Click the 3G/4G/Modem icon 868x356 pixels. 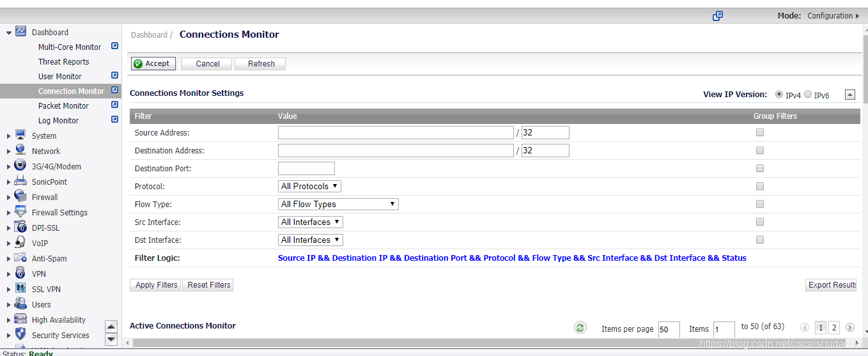[20, 166]
